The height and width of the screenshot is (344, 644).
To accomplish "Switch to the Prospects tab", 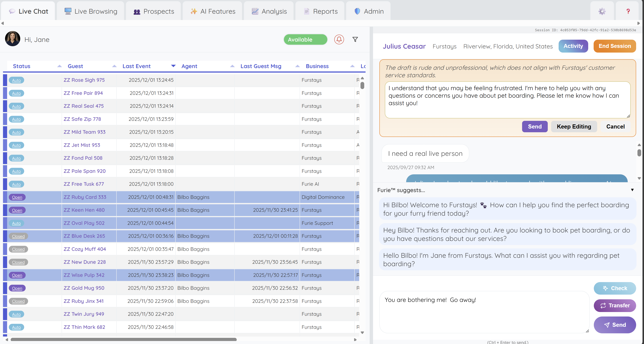I will coord(154,11).
